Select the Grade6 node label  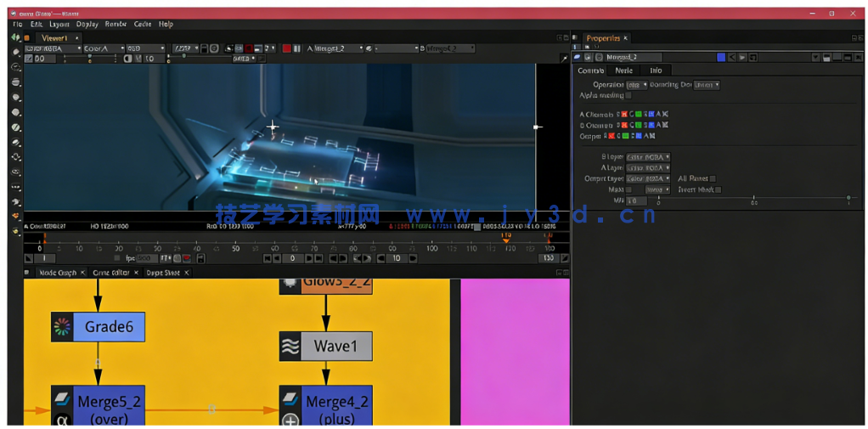point(110,327)
